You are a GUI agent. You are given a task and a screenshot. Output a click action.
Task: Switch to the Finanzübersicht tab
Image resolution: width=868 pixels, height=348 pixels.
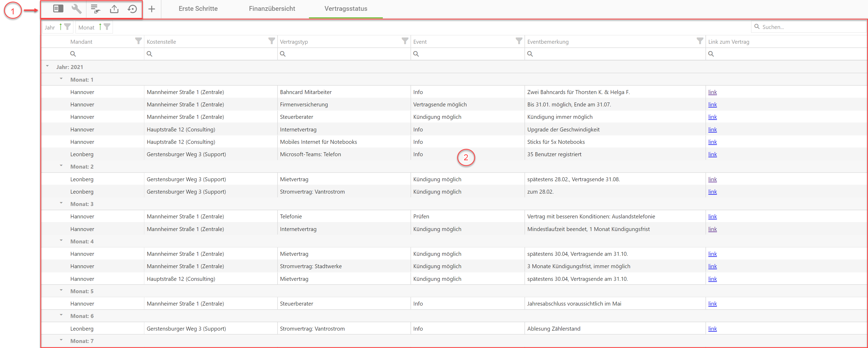271,9
